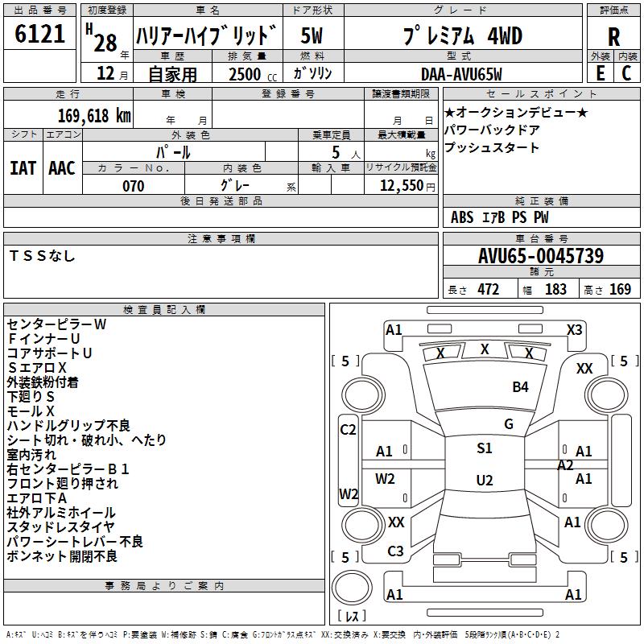644x644 pixels.
Task: Click the C2 corrosion mark on the diagram
Action: 348,430
